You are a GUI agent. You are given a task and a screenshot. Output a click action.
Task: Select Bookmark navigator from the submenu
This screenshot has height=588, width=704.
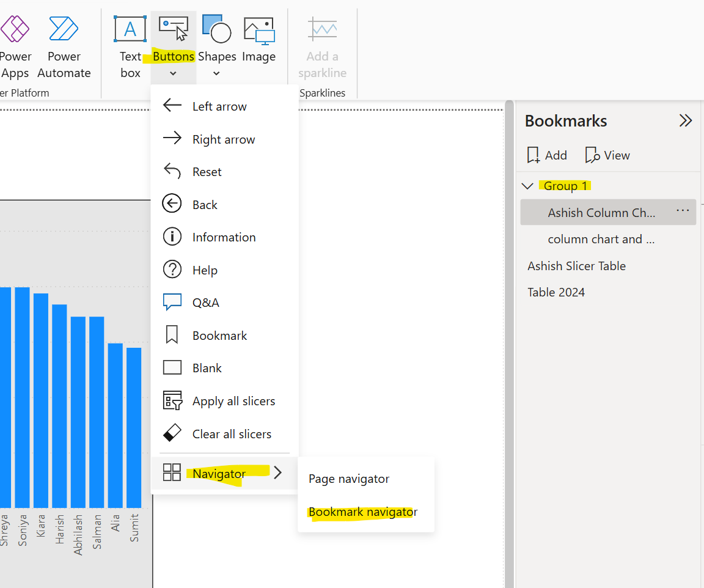pyautogui.click(x=362, y=512)
